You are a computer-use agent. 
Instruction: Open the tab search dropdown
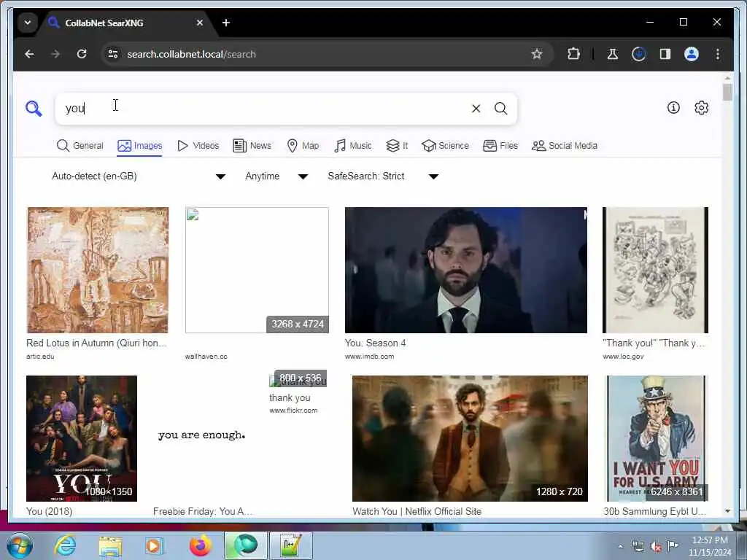click(x=28, y=23)
